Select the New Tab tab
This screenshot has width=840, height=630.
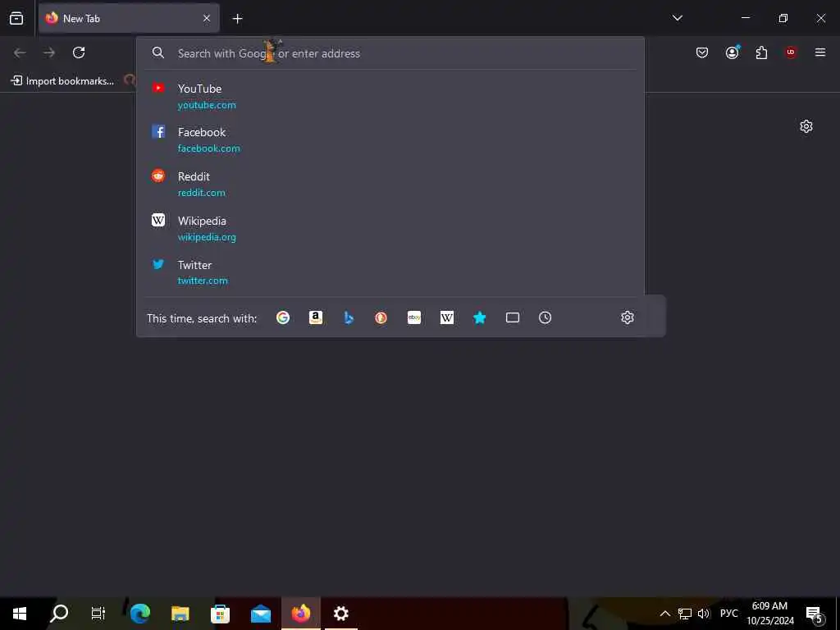point(129,18)
